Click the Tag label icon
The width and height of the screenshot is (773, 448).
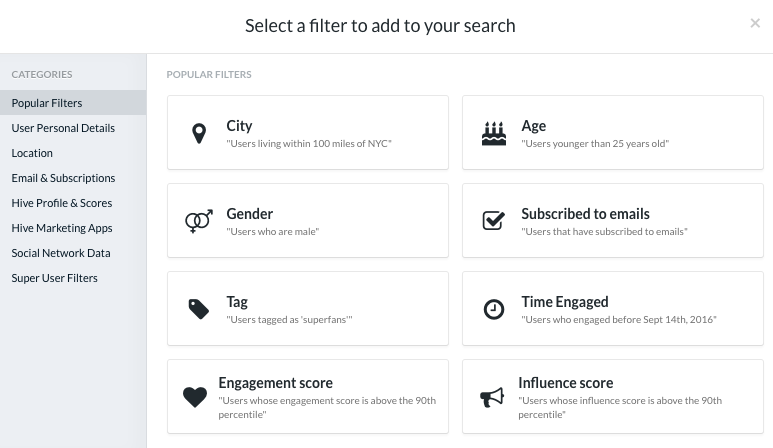pyautogui.click(x=199, y=309)
